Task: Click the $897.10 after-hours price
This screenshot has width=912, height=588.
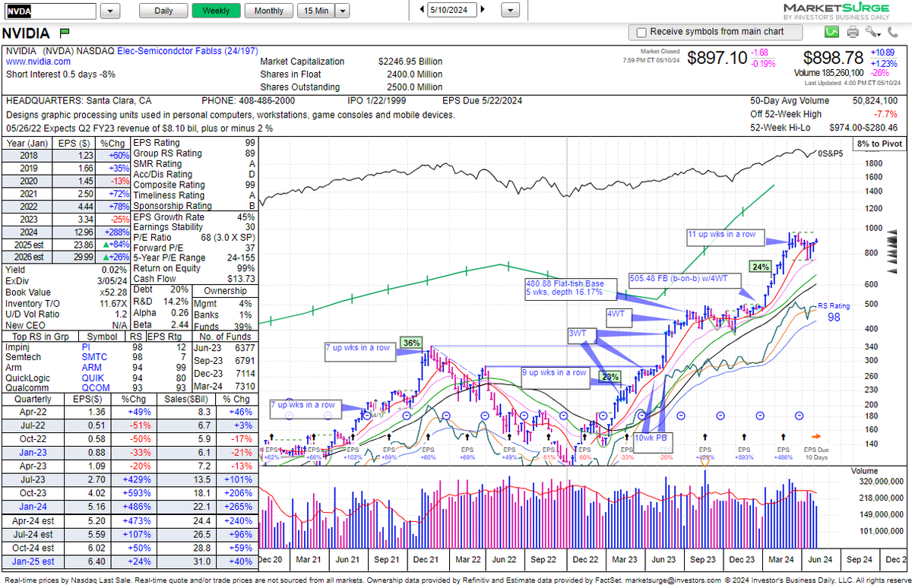Action: pyautogui.click(x=717, y=58)
